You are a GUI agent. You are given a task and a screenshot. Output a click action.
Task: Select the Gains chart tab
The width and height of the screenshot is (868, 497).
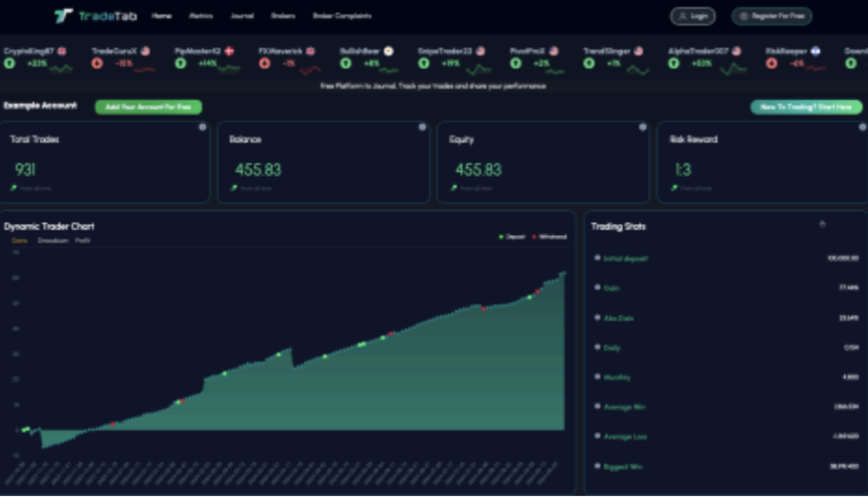click(19, 241)
